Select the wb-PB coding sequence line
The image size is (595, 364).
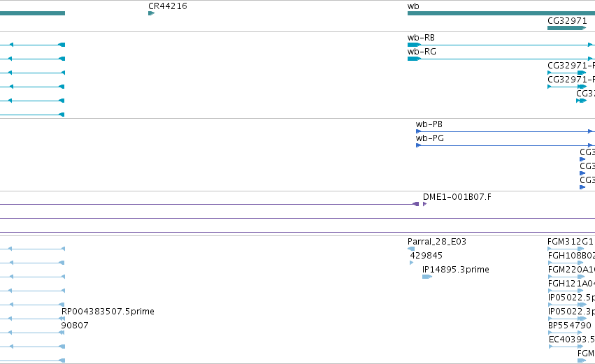click(x=506, y=131)
